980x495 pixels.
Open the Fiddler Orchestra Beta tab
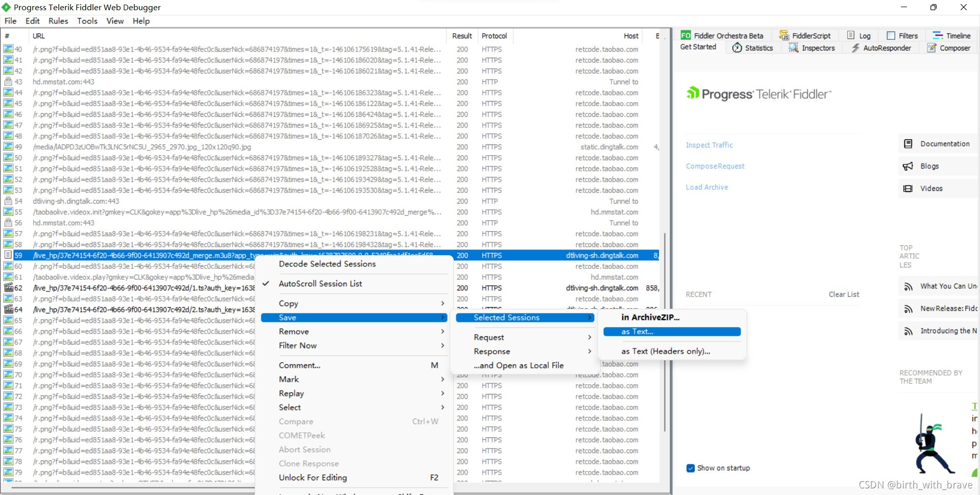click(x=722, y=36)
